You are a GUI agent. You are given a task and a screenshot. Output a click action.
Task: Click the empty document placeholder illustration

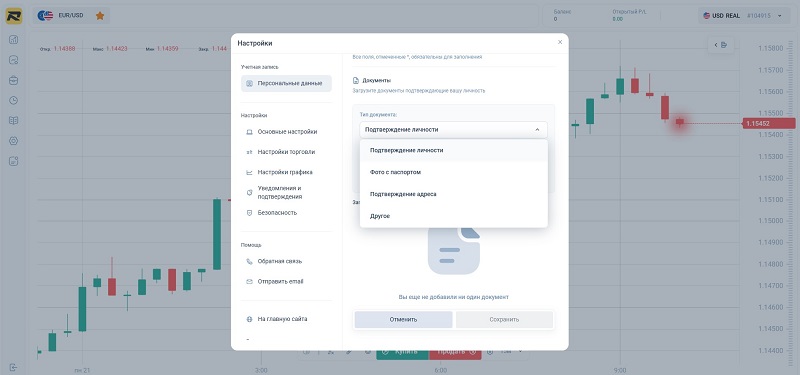[x=454, y=251]
